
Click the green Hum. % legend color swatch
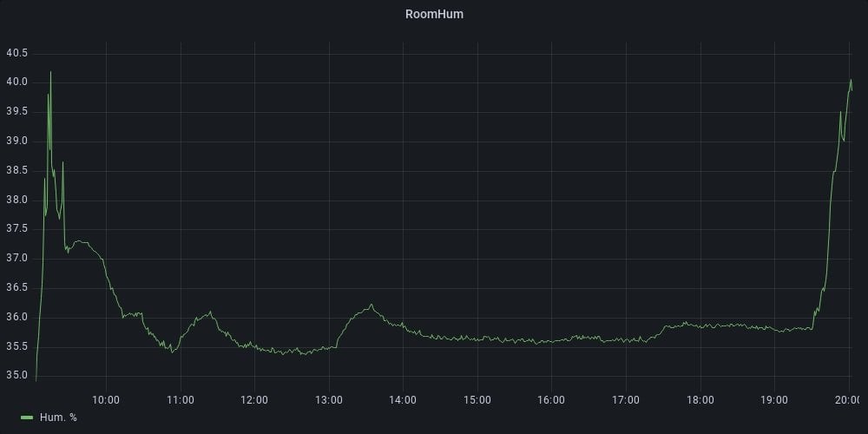(x=27, y=418)
